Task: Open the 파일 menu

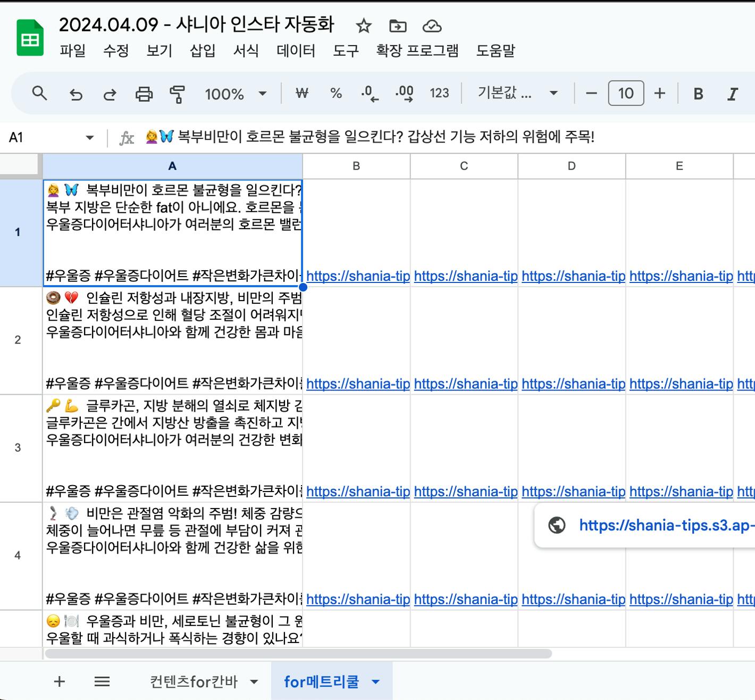Action: pos(72,51)
